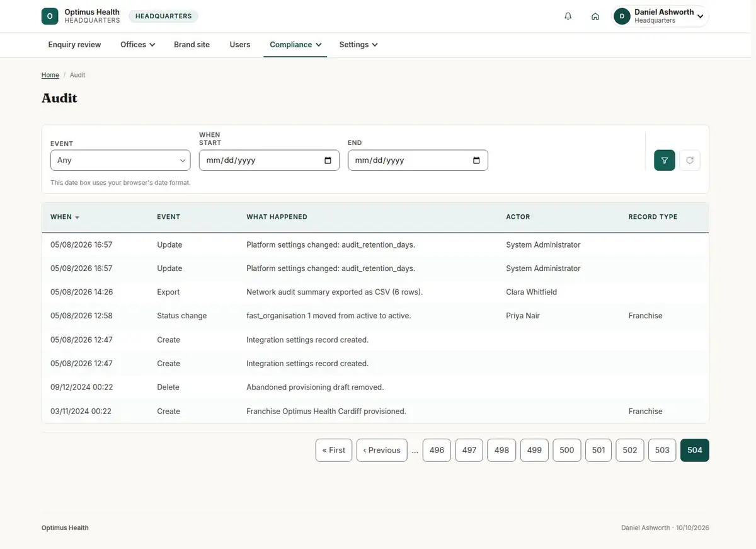Click the When Start date field
Screen dimensions: 756x549
(269, 160)
